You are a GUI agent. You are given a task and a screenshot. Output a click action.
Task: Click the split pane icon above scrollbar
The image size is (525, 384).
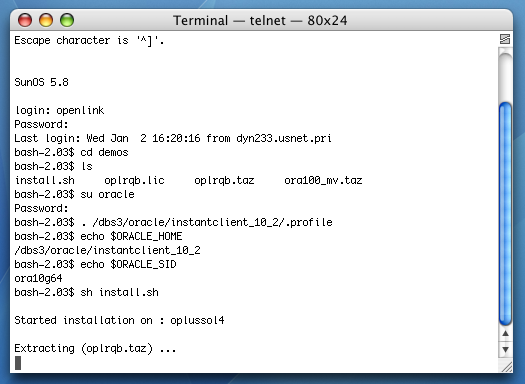click(x=505, y=39)
